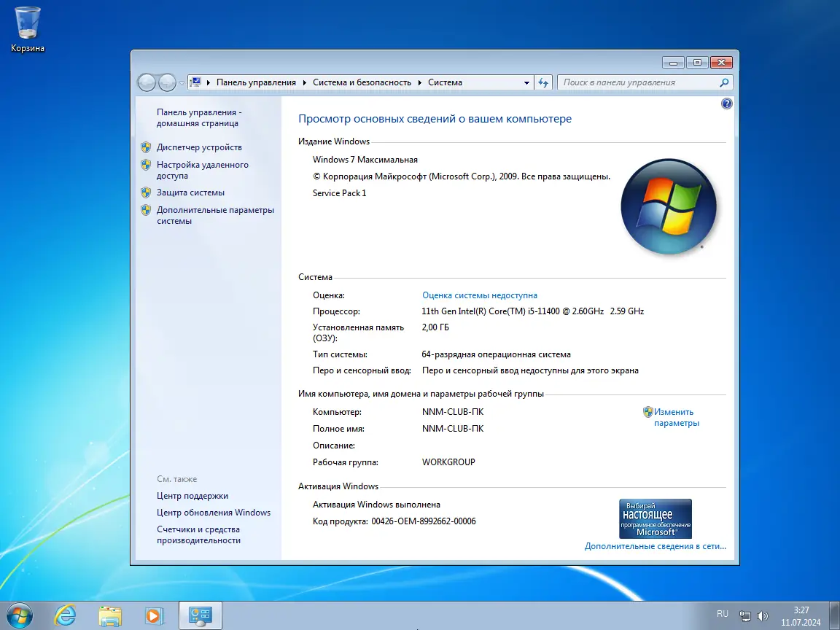Click the Start orb on the taskbar
Image resolution: width=840 pixels, height=630 pixels.
pos(20,615)
